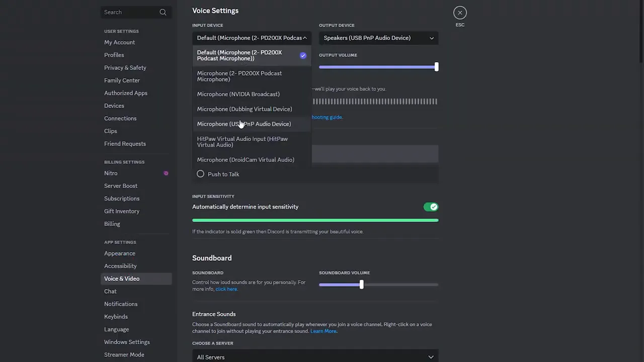This screenshot has width=644, height=362.
Task: Choose Default (Microphone 2- PD200X Podcast Microphone)
Action: (x=252, y=55)
